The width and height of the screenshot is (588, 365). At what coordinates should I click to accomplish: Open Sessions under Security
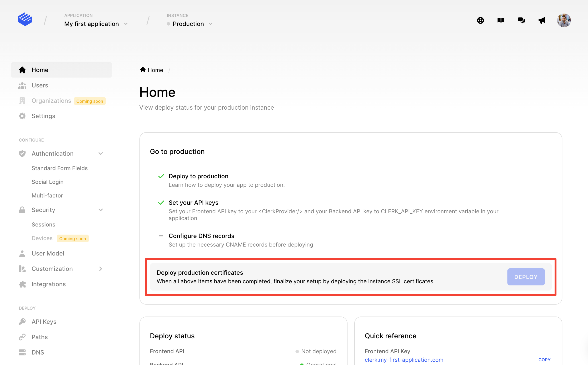pos(43,224)
